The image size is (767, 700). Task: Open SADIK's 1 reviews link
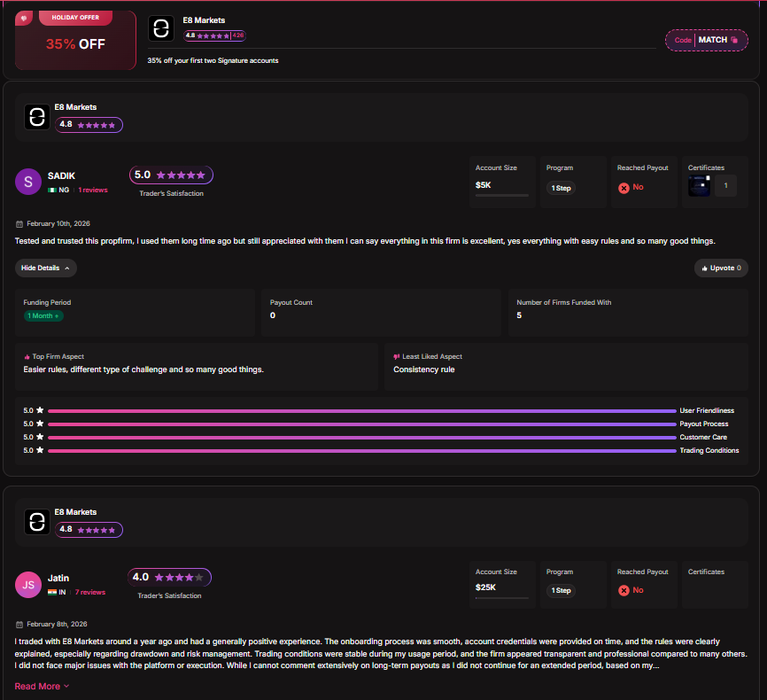coord(92,190)
